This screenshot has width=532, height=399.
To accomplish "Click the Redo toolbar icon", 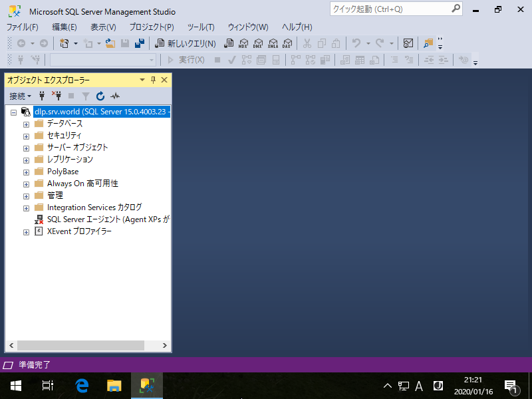I will pyautogui.click(x=380, y=43).
